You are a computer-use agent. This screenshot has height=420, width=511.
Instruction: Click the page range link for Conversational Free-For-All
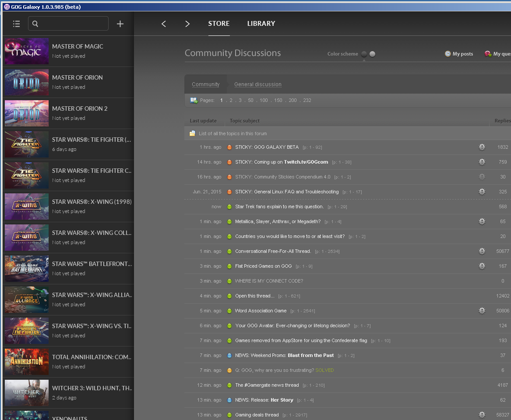(327, 252)
